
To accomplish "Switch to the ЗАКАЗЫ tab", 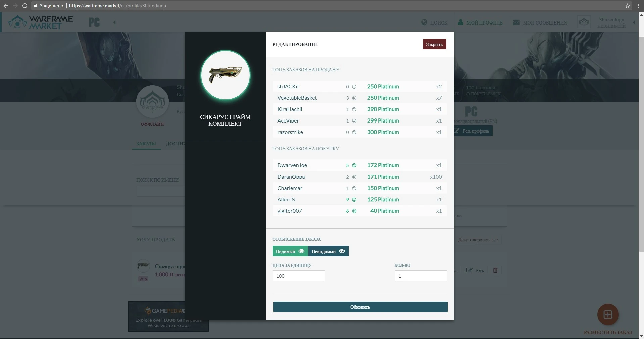I will pos(146,144).
